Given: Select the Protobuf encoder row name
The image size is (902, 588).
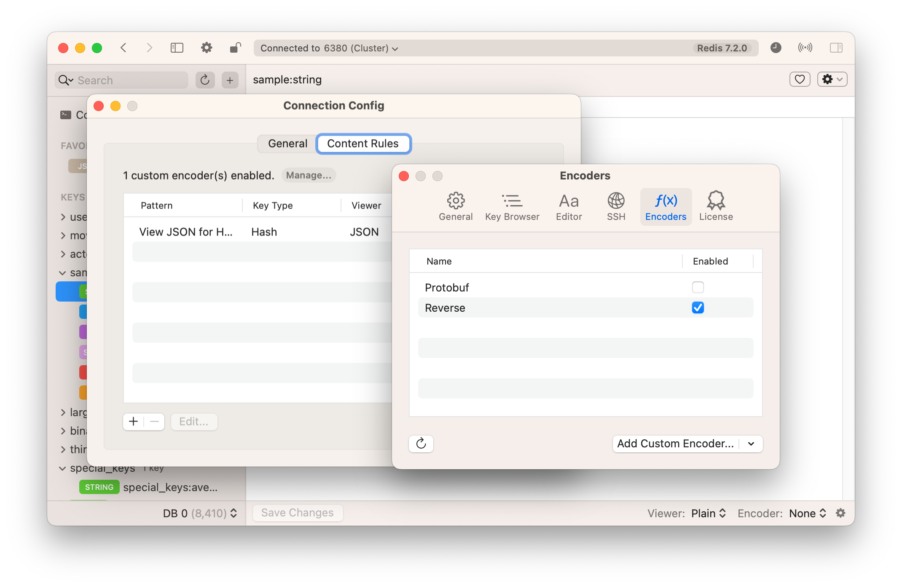Looking at the screenshot, I should pos(447,288).
